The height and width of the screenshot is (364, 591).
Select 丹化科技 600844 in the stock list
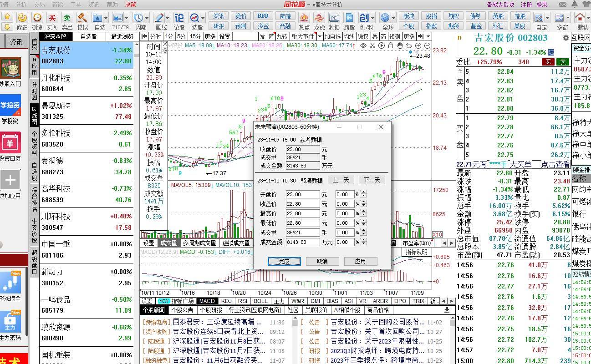[87, 83]
